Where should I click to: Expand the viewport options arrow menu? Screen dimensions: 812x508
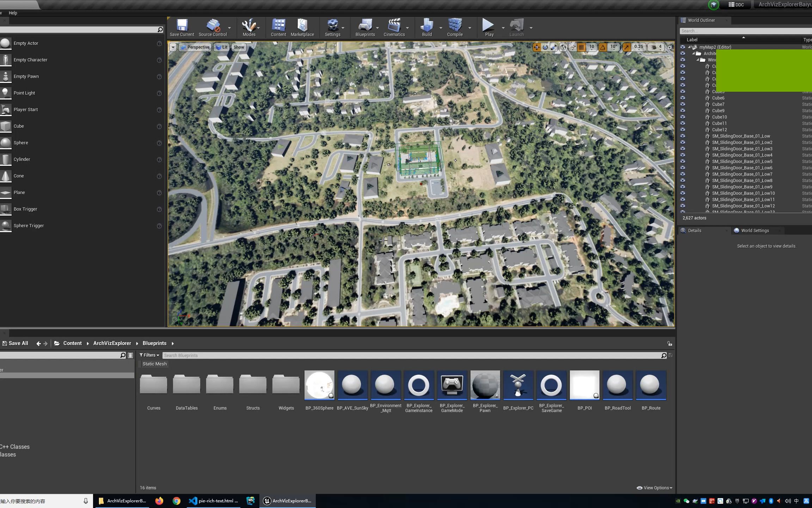tap(173, 47)
